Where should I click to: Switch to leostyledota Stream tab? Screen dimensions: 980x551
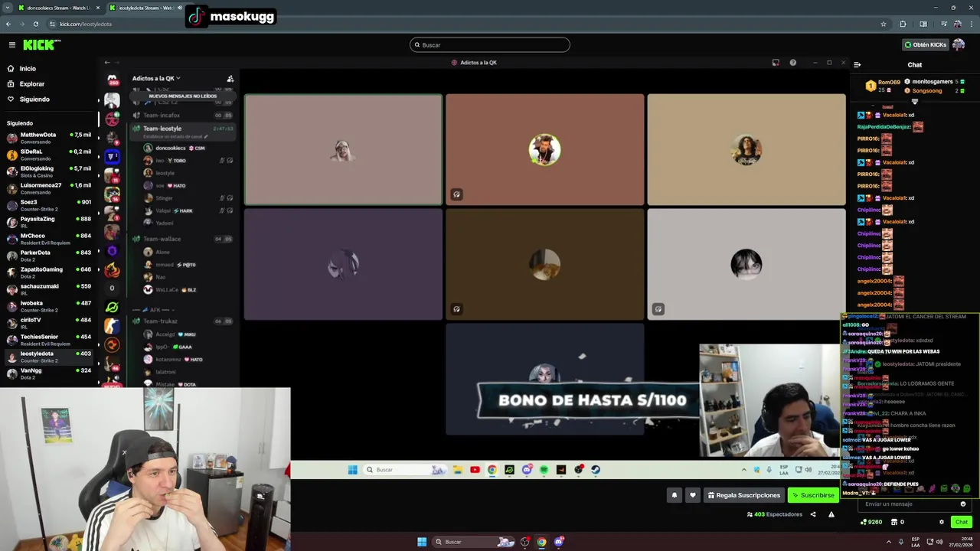145,8
